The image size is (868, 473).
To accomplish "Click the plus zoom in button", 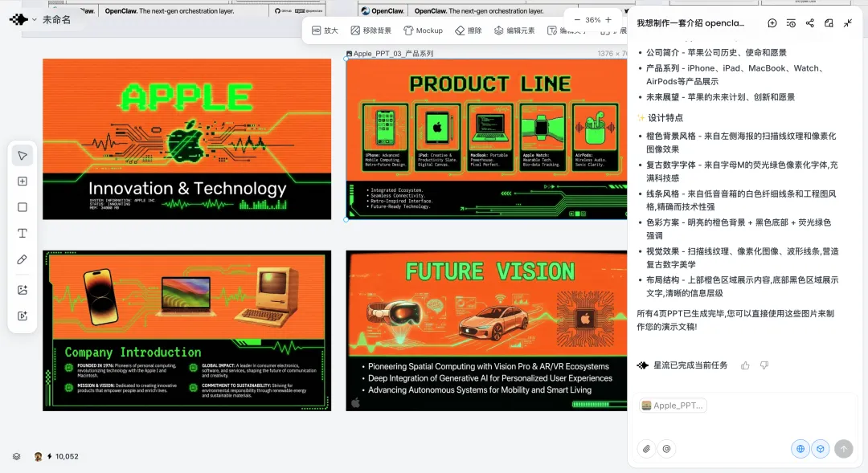I will (x=608, y=20).
